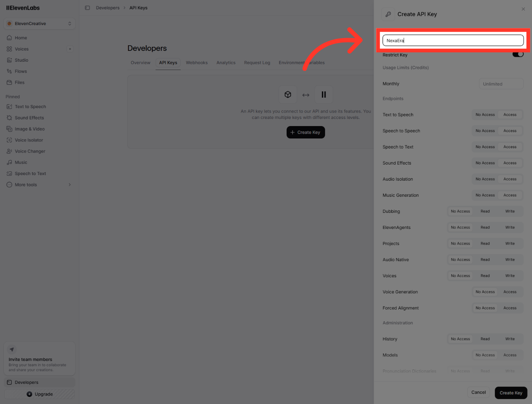Set ElevenAgents permission to Read
Screen dimensions: 532x404
(485, 227)
